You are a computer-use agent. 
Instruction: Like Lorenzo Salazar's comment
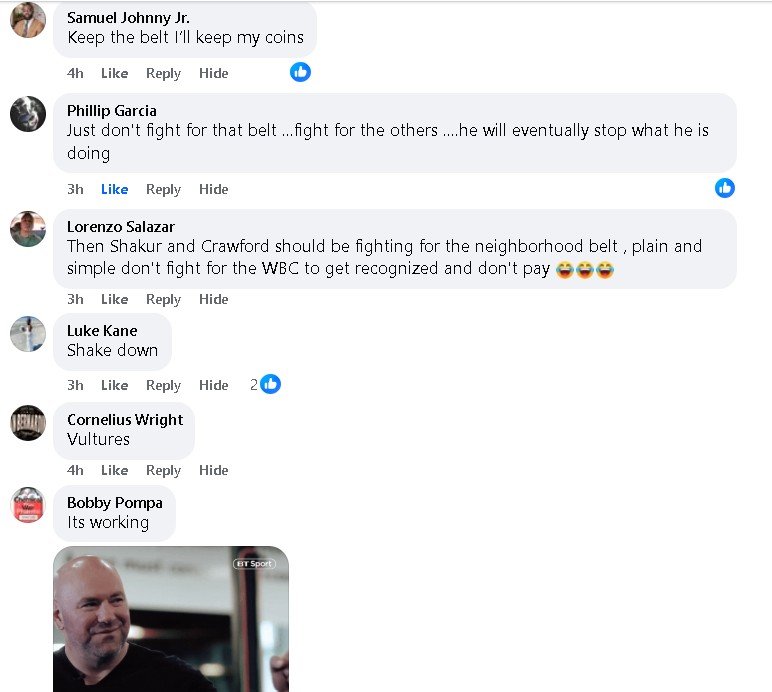coord(114,299)
